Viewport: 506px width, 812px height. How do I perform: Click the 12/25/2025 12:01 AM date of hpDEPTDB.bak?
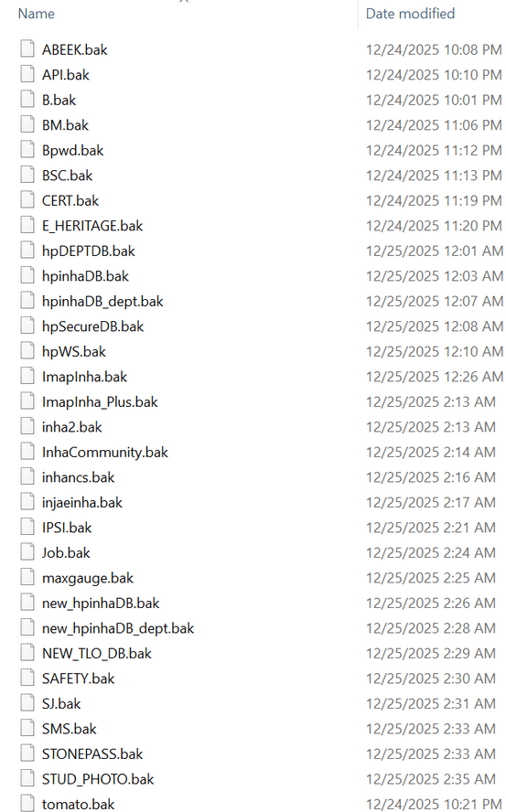pyautogui.click(x=435, y=251)
